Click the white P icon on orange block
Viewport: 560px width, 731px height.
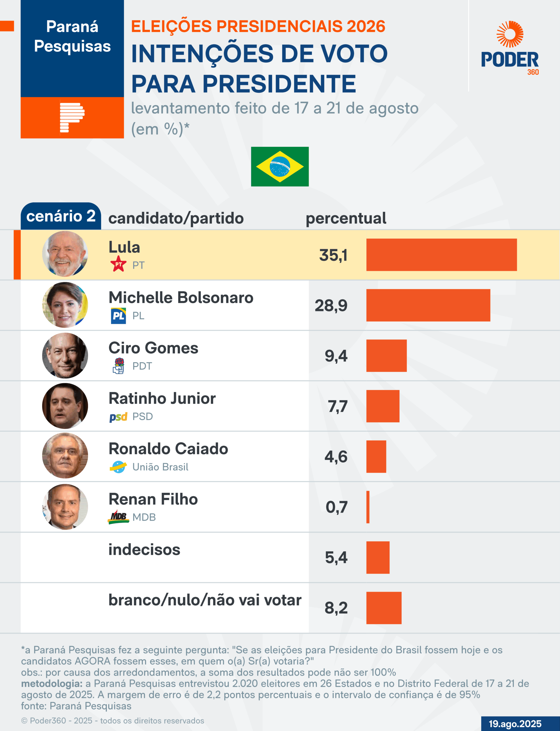click(72, 118)
